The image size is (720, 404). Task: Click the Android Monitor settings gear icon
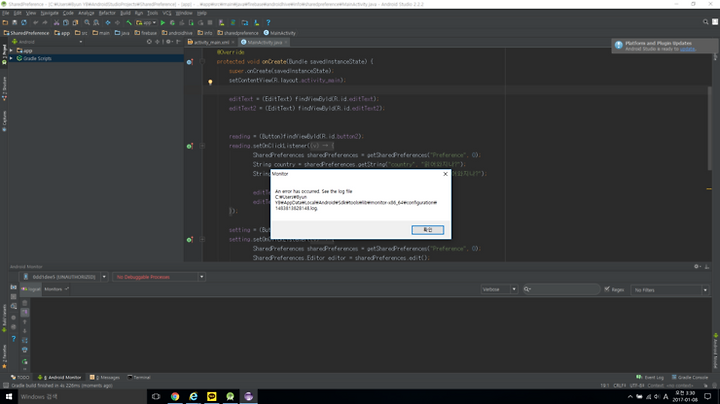[x=697, y=266]
